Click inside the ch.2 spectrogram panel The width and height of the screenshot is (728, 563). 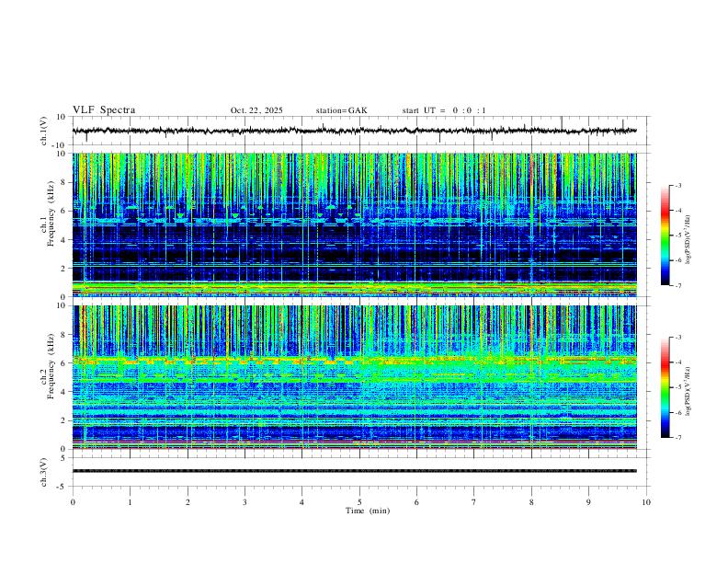[354, 377]
